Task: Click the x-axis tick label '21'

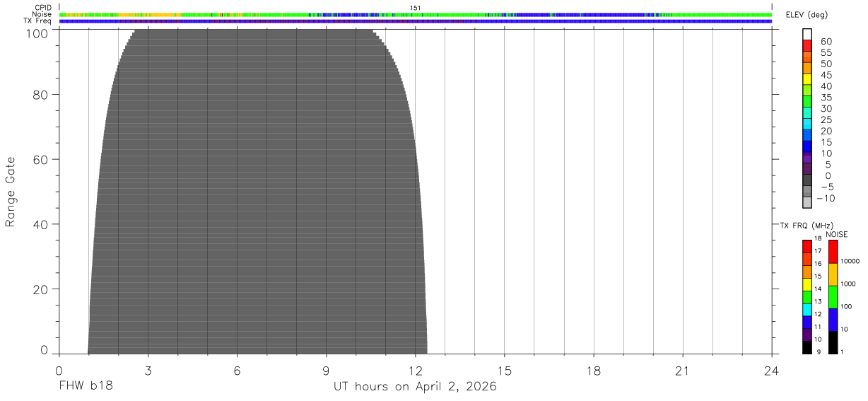Action: 682,371
